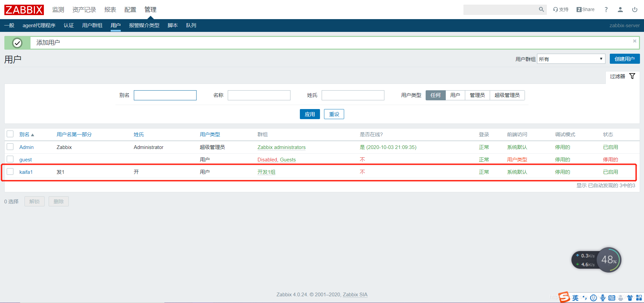The image size is (644, 303).
Task: Click the 创建用户 button
Action: point(625,59)
